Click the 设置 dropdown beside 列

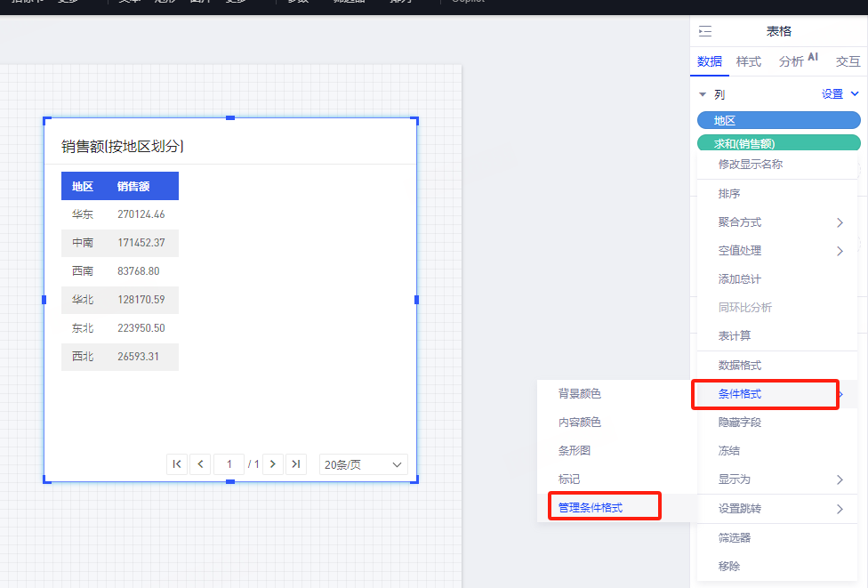[x=840, y=94]
